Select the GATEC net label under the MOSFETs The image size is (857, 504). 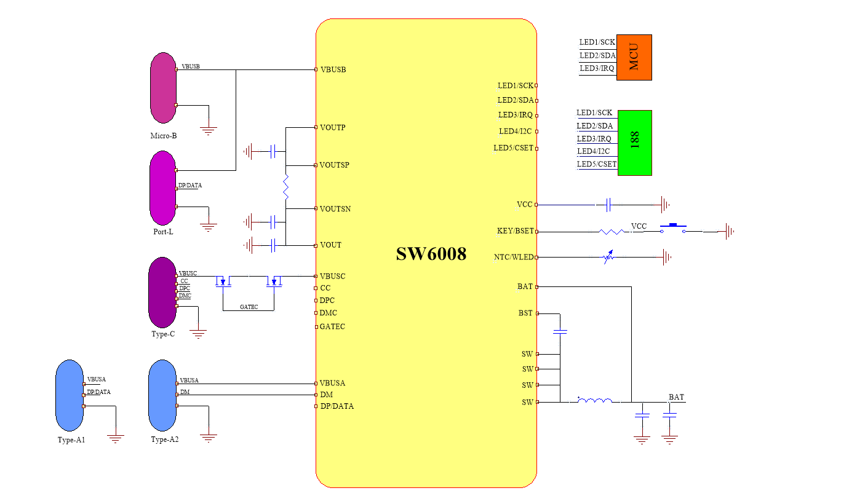pos(249,306)
